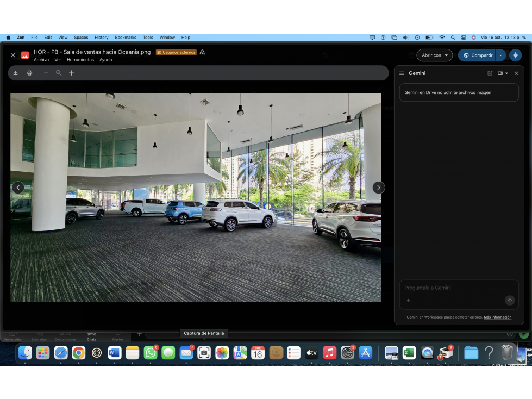Open Microsoft Excel from the dock
Image resolution: width=532 pixels, height=399 pixels.
coord(409,353)
